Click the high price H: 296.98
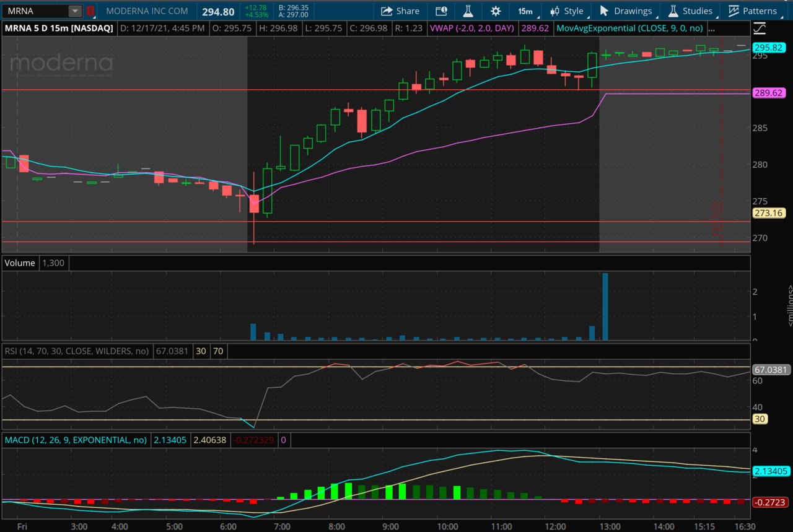Image resolution: width=793 pixels, height=532 pixels. pos(277,28)
